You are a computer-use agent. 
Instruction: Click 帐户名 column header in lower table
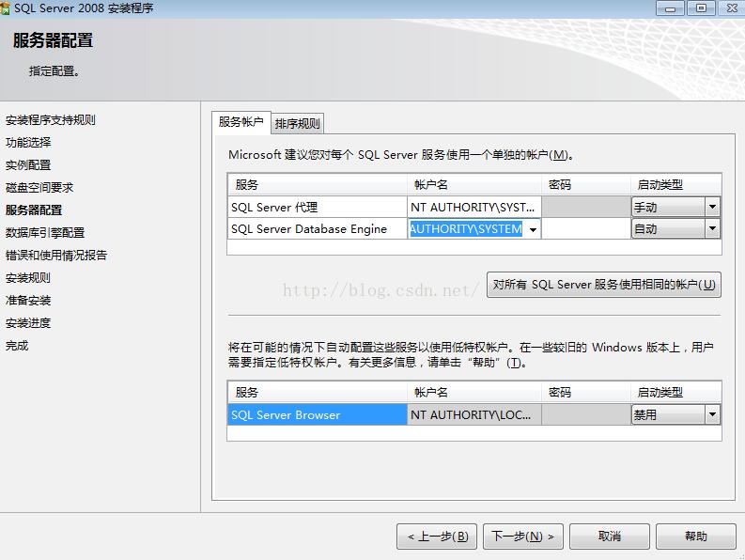tap(474, 392)
